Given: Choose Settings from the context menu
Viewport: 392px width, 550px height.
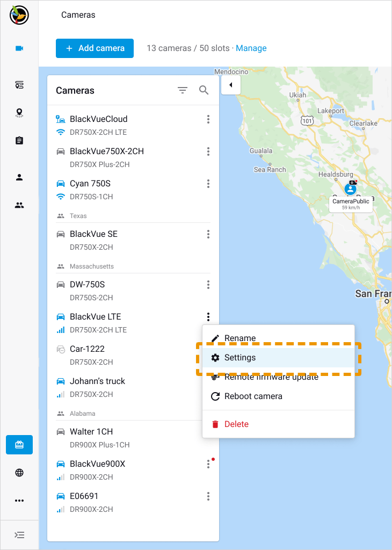Looking at the screenshot, I should (278, 357).
